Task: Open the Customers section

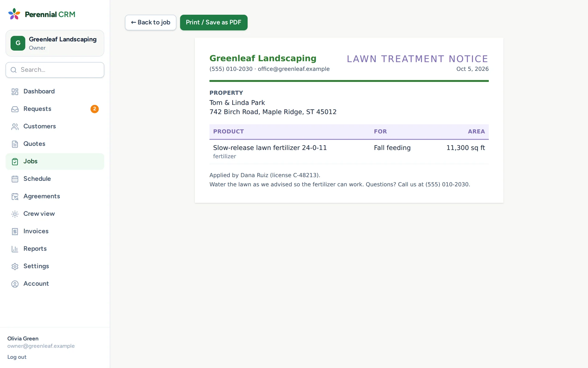Action: tap(55, 126)
